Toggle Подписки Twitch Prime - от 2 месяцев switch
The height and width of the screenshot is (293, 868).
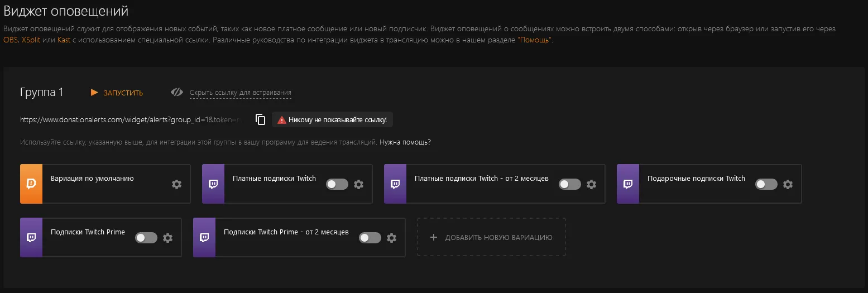coord(370,238)
